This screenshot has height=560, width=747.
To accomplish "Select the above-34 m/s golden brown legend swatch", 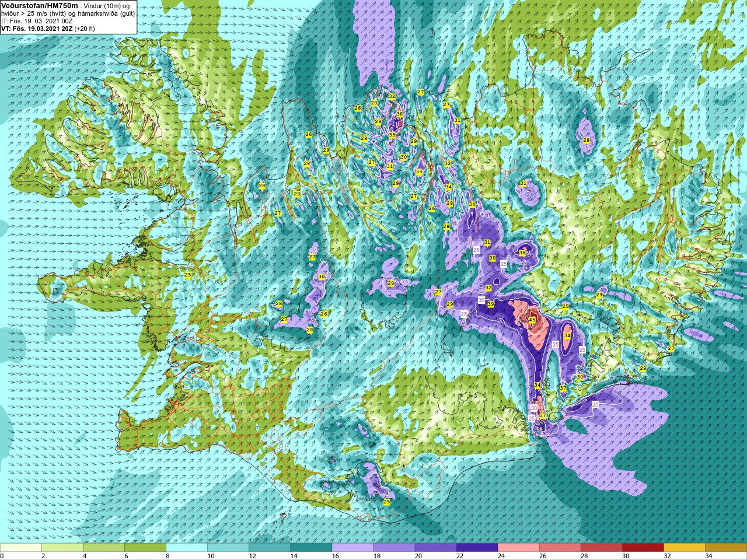I will [725, 548].
